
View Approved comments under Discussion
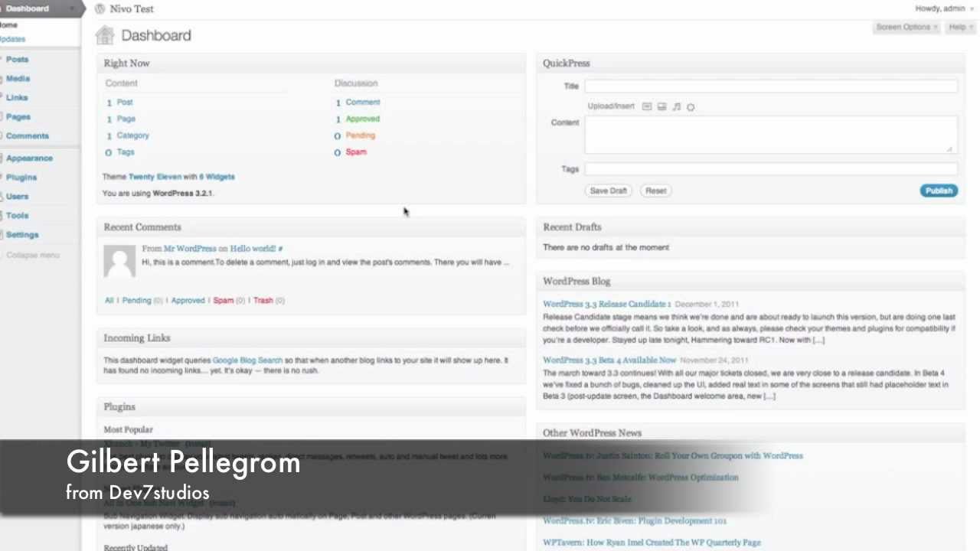point(363,119)
